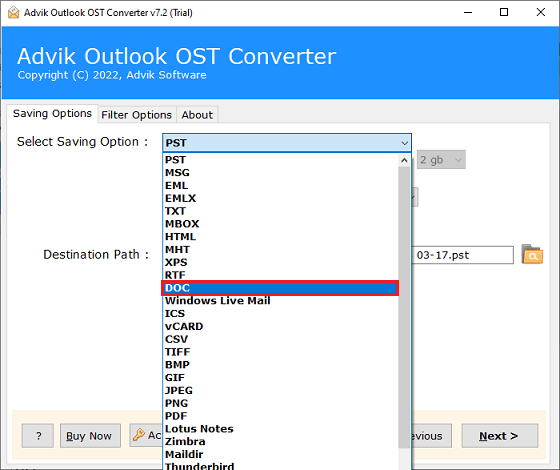Choose TIFF from the format list

(x=281, y=352)
